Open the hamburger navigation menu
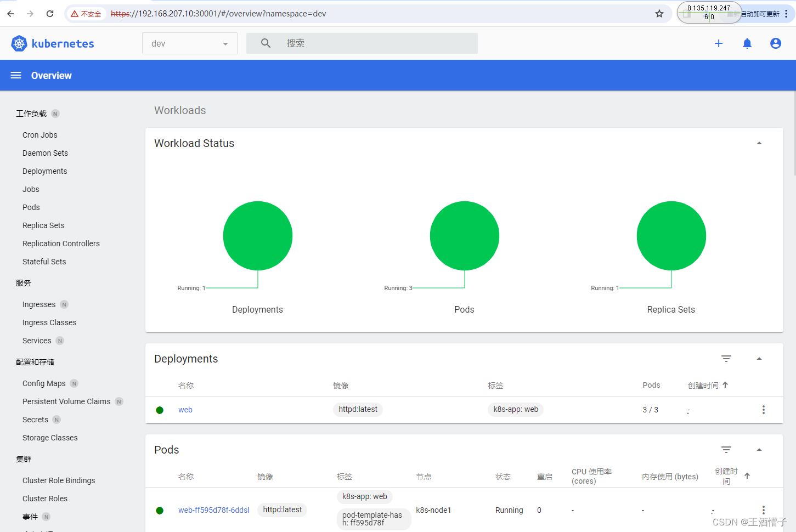The width and height of the screenshot is (796, 532). pos(16,75)
